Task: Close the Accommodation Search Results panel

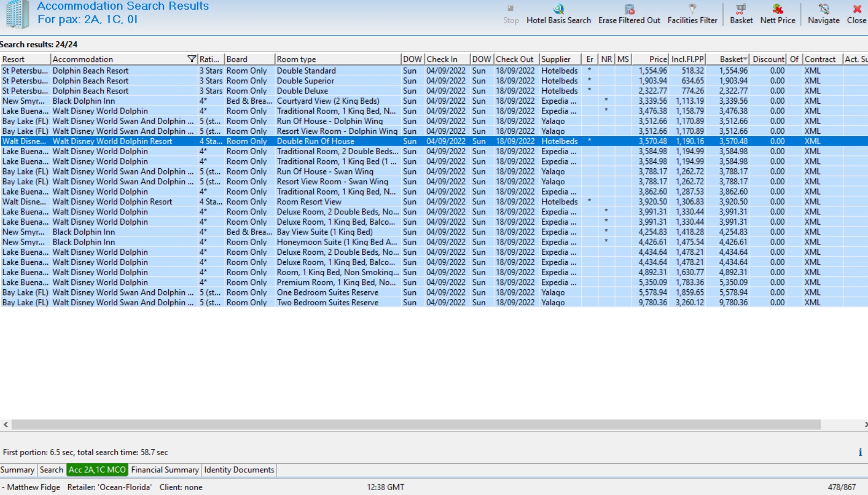Action: pyautogui.click(x=856, y=15)
